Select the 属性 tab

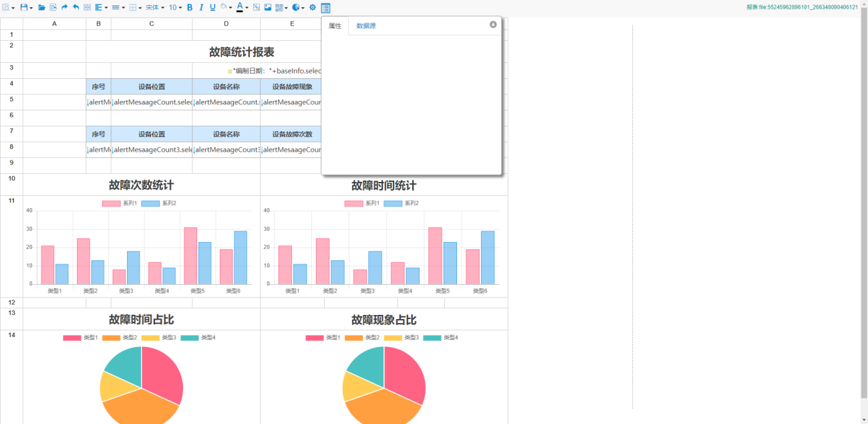[335, 26]
